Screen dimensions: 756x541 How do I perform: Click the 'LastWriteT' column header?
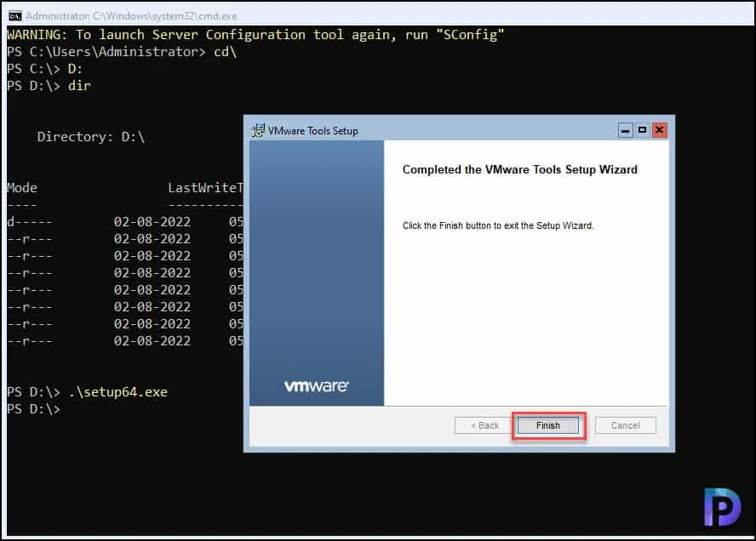[205, 188]
